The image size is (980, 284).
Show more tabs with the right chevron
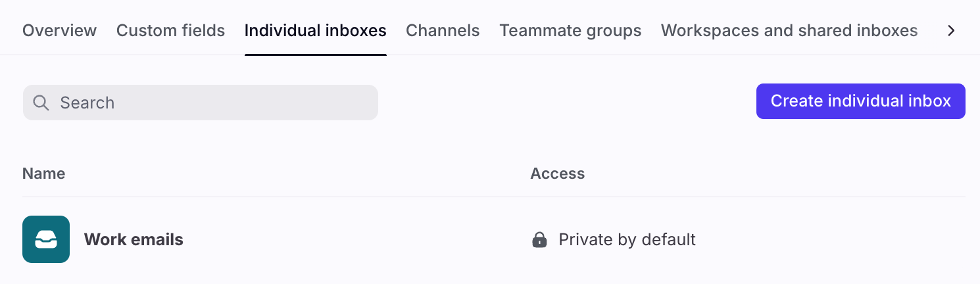point(951,30)
